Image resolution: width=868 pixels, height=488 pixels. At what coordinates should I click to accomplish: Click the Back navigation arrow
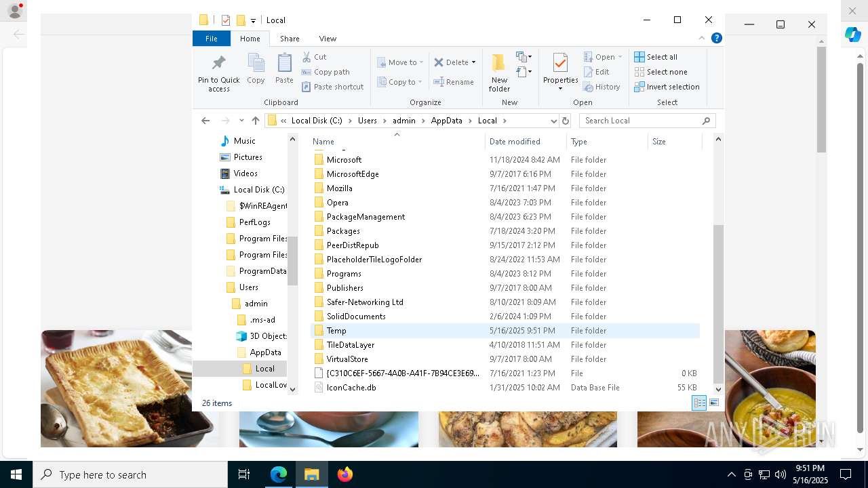pyautogui.click(x=205, y=121)
